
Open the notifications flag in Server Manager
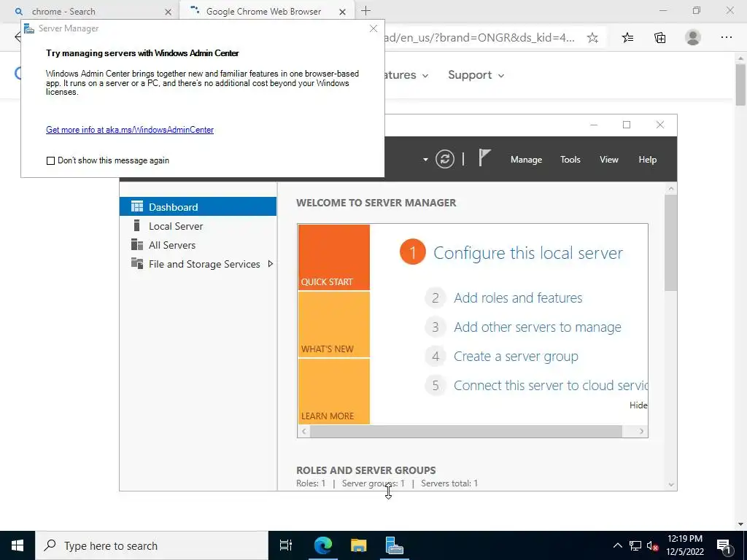click(484, 157)
